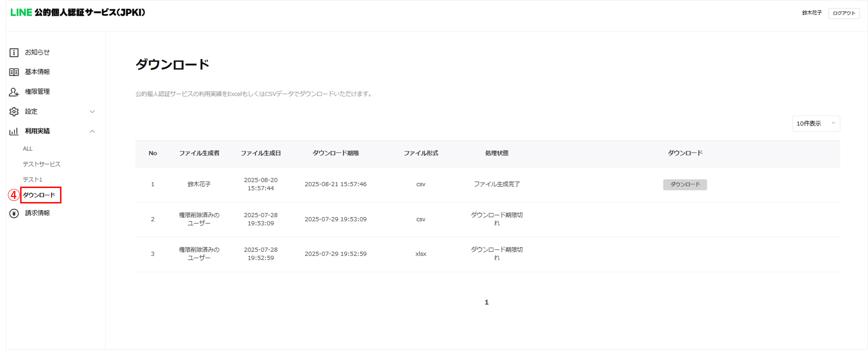
Task: Click the ログアウト button
Action: pyautogui.click(x=844, y=13)
